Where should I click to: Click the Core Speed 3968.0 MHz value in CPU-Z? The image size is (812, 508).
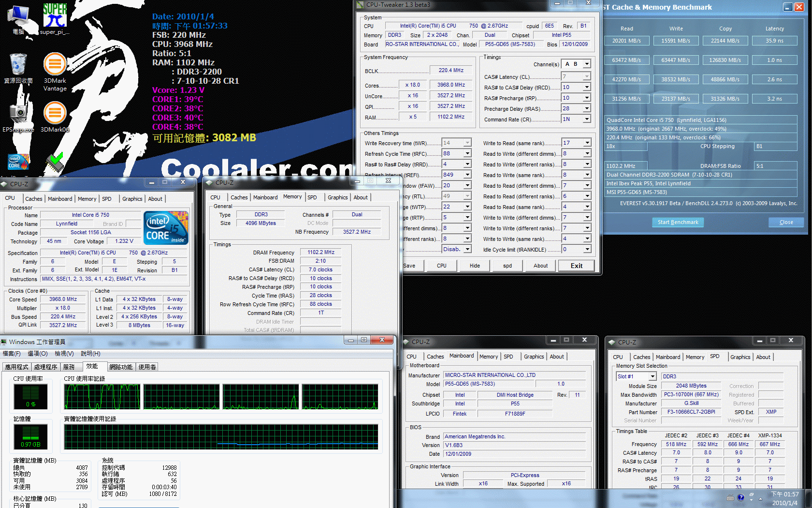point(63,299)
